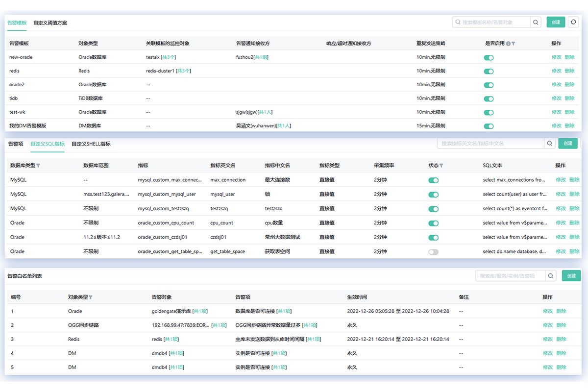Image resolution: width=588 pixels, height=392 pixels.
Task: Turn off the 我的DM告警模版 enable switch
Action: [489, 126]
